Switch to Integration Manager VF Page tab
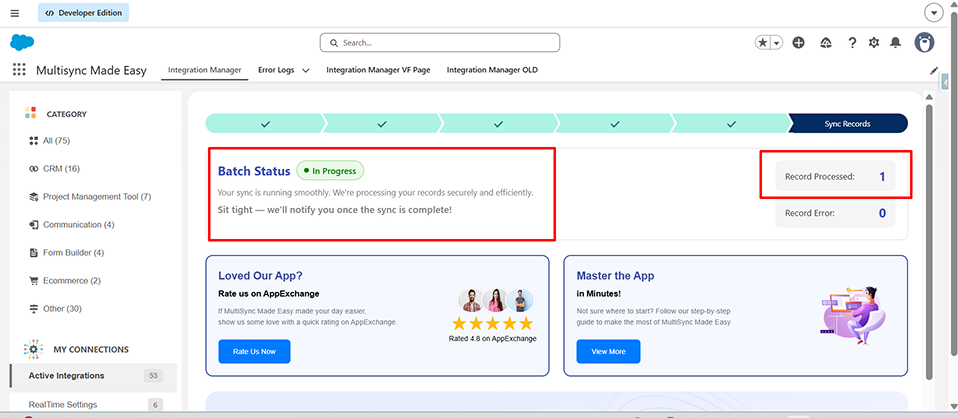This screenshot has width=958, height=418. pyautogui.click(x=378, y=70)
